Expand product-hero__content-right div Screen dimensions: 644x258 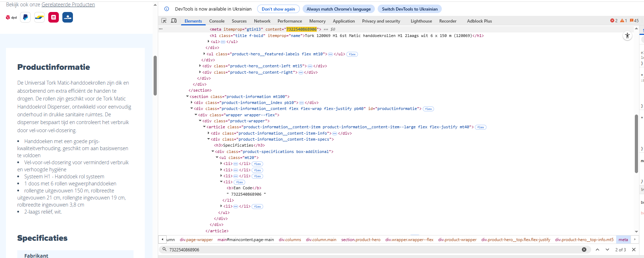point(200,72)
